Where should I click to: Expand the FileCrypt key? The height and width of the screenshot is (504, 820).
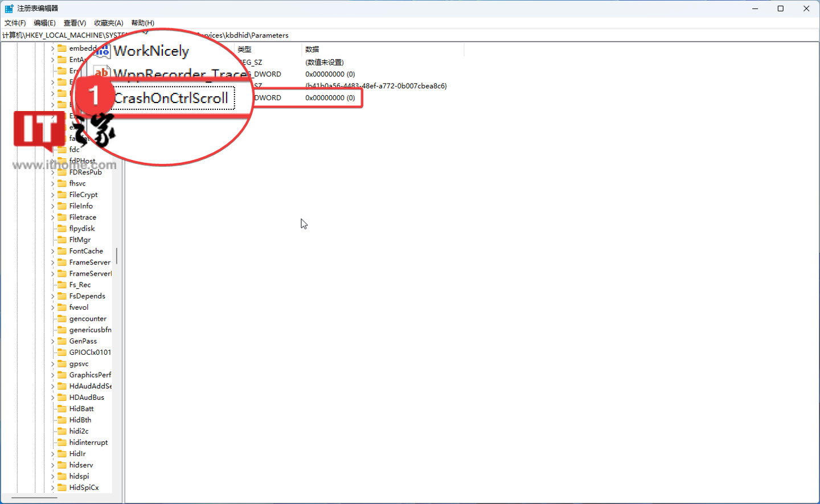click(52, 195)
